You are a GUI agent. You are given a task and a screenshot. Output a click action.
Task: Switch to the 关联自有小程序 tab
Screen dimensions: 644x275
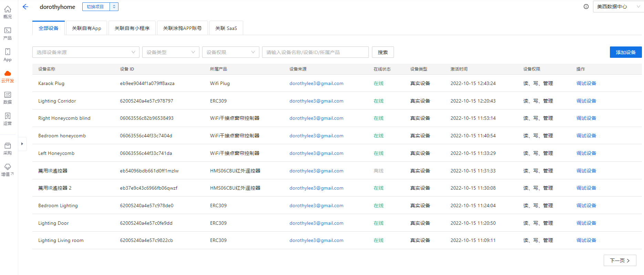pyautogui.click(x=132, y=28)
